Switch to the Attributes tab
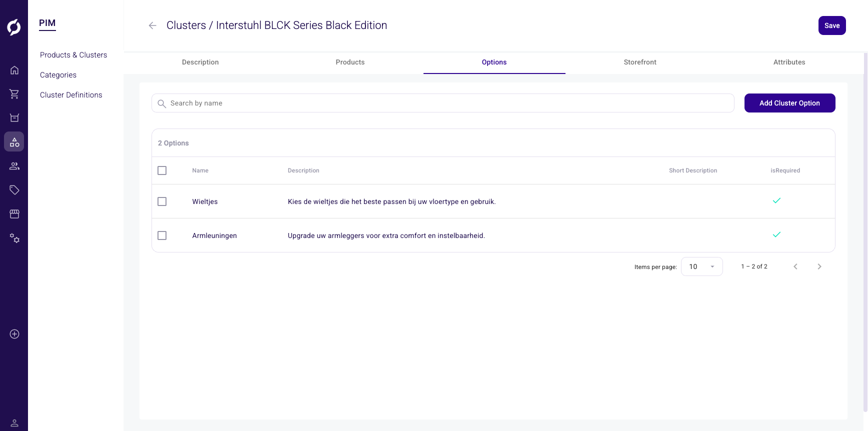Image resolution: width=868 pixels, height=431 pixels. pos(789,62)
